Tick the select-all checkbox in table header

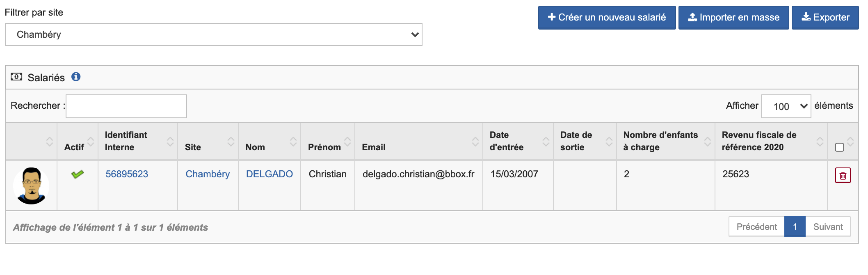click(839, 147)
